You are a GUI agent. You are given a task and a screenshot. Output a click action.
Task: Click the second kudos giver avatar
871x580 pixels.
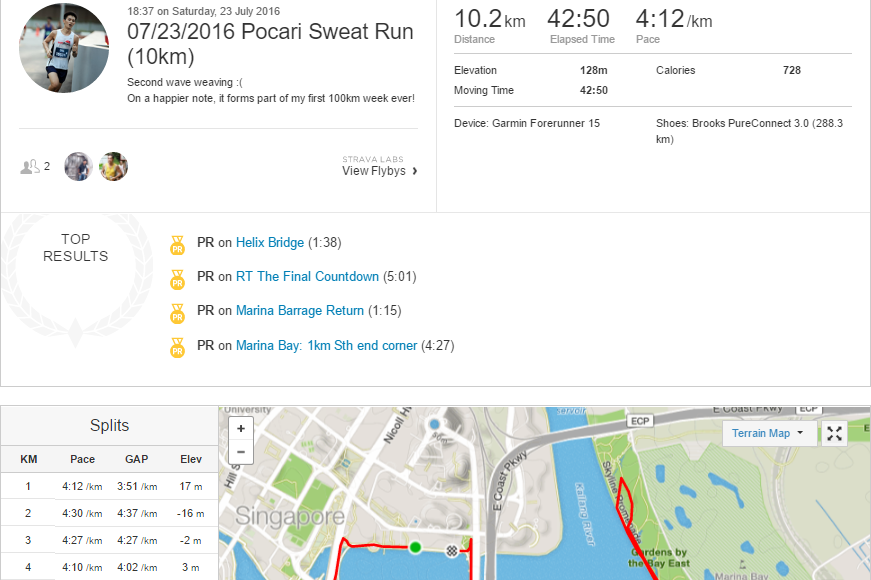(113, 166)
